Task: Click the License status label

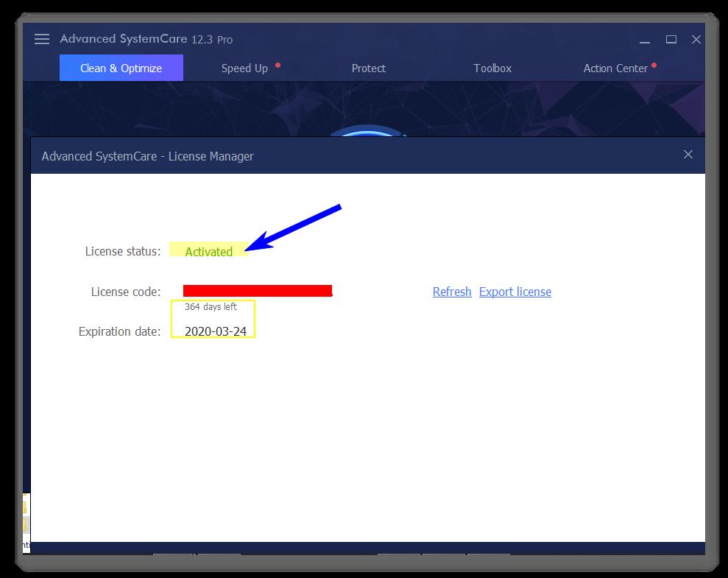Action: [x=123, y=251]
